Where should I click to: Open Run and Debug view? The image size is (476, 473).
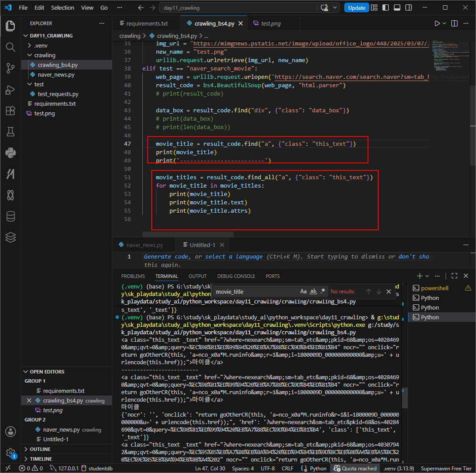point(10,89)
